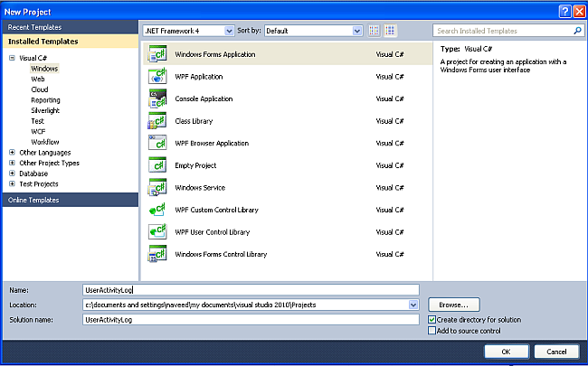Click the Cancel button
The height and width of the screenshot is (366, 588).
coord(556,352)
